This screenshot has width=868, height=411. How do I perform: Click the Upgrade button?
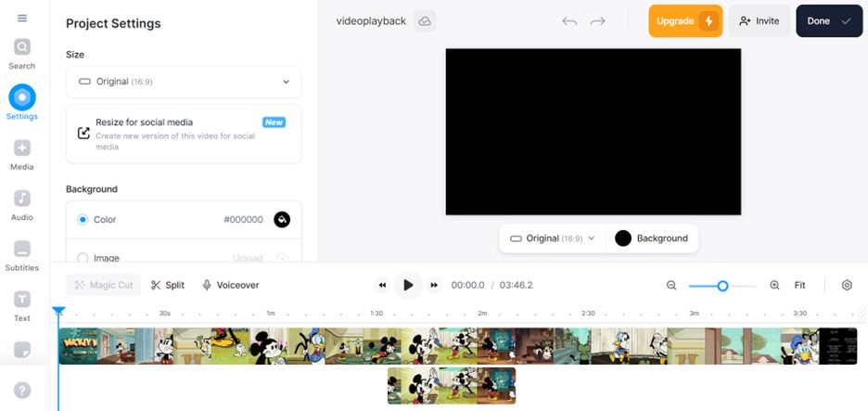point(685,21)
